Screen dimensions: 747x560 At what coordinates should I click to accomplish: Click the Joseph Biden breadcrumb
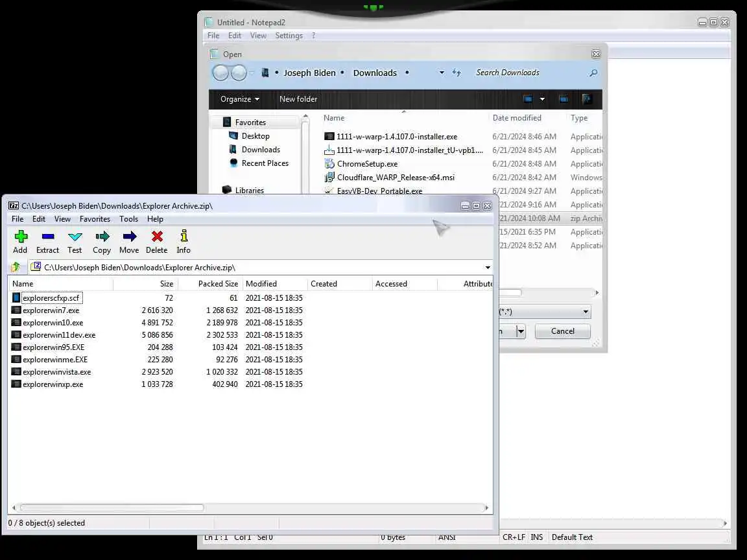coord(310,73)
